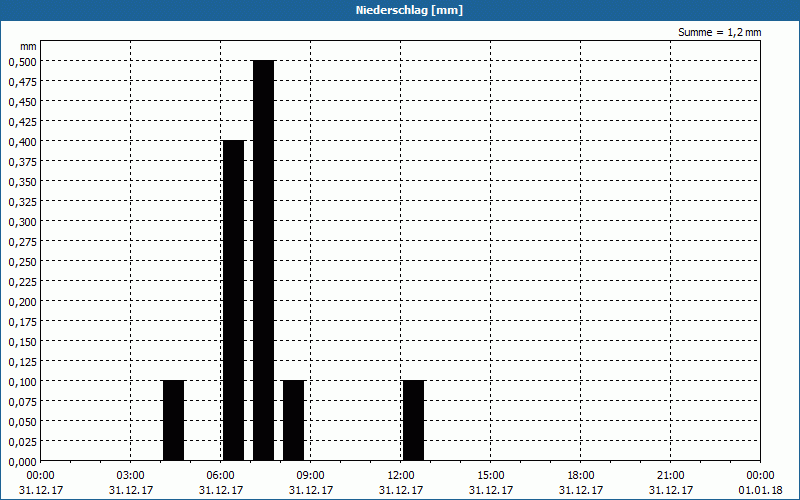Click the 00:00 01.01.18 axis label
Image resolution: width=800 pixels, height=500 pixels.
pyautogui.click(x=760, y=482)
